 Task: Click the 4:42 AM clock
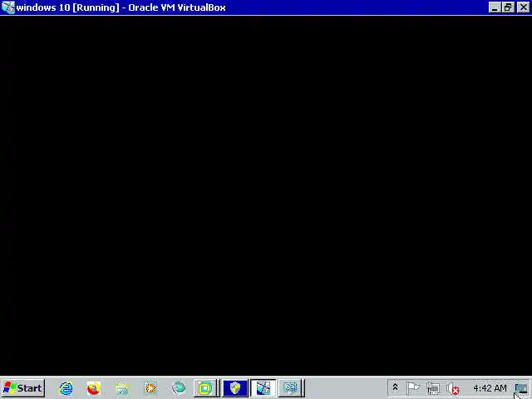click(490, 388)
